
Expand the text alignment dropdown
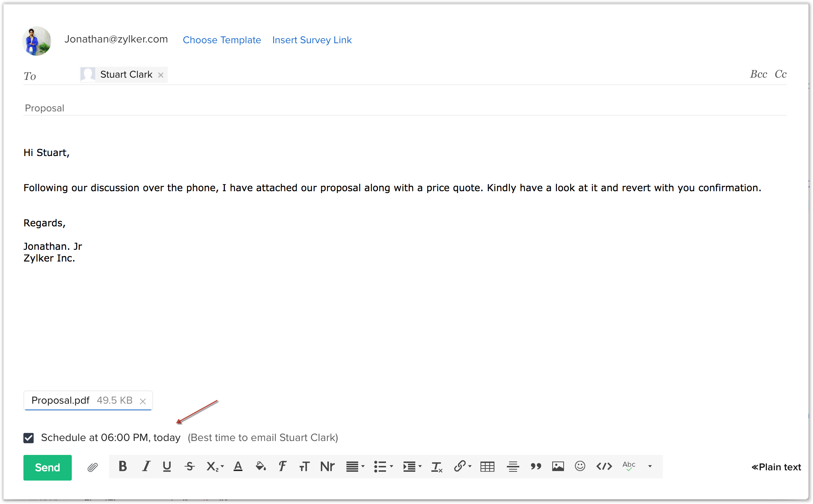[363, 466]
